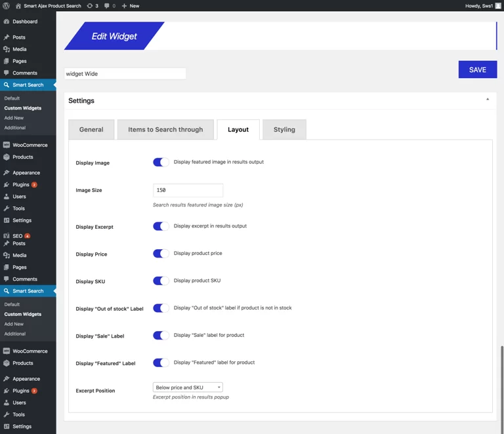Viewport: 504px width, 434px height.
Task: Click the Comments icon in the upper sidebar menu
Action: [7, 73]
